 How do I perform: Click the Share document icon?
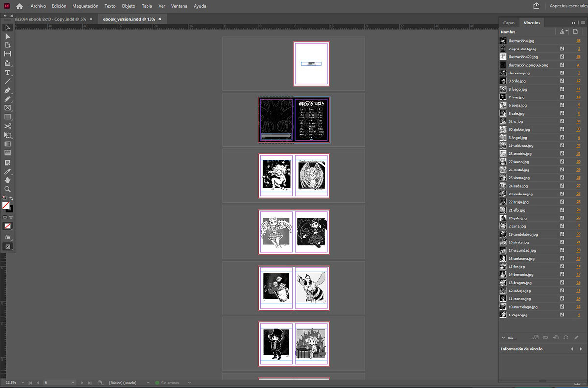coord(537,6)
